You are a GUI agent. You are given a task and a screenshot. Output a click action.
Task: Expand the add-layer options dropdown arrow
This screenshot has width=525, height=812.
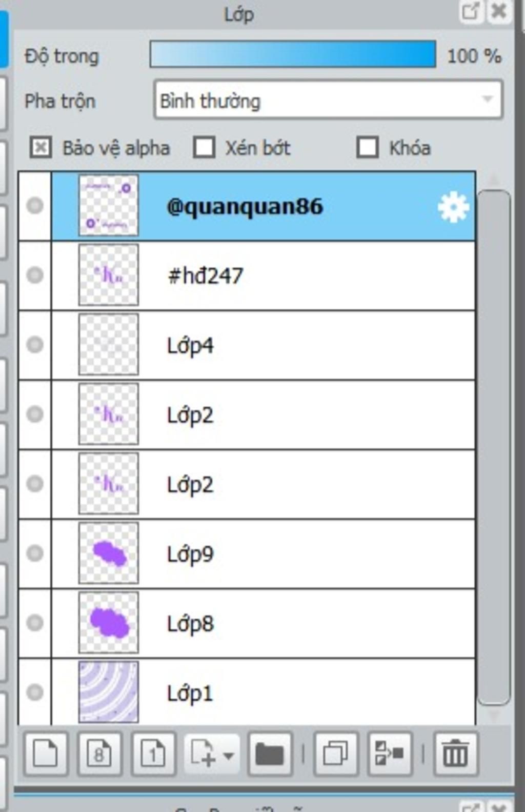229,755
